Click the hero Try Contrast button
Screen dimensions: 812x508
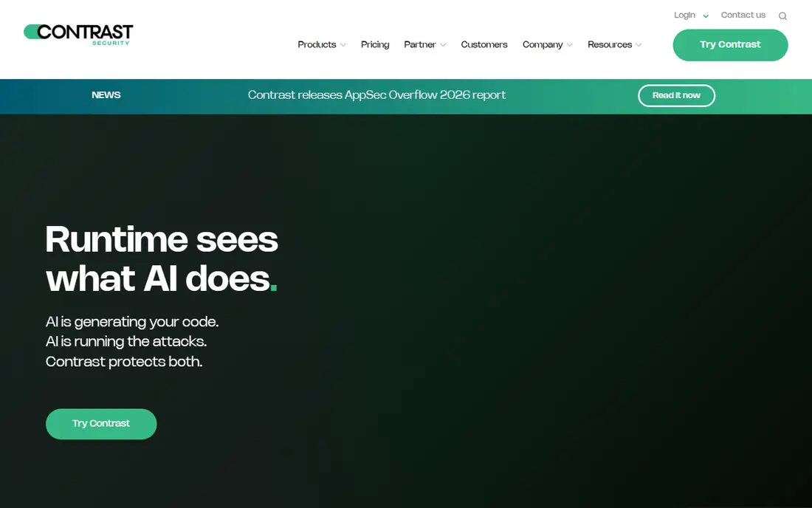[x=101, y=424]
